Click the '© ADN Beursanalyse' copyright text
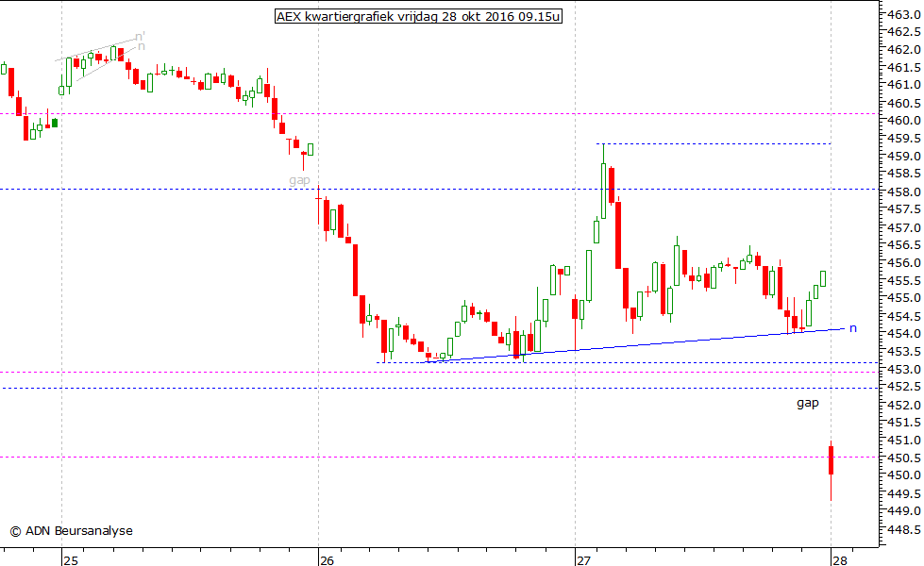The width and height of the screenshot is (924, 566). click(72, 531)
